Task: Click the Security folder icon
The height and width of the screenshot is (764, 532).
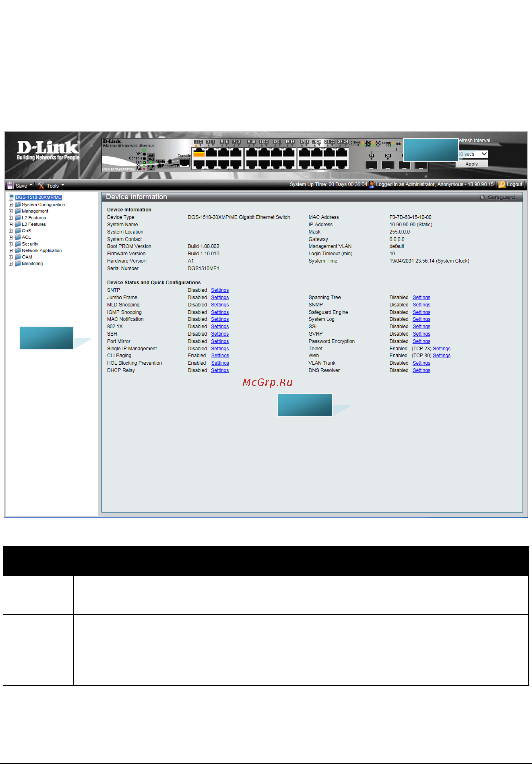Action: click(x=18, y=244)
